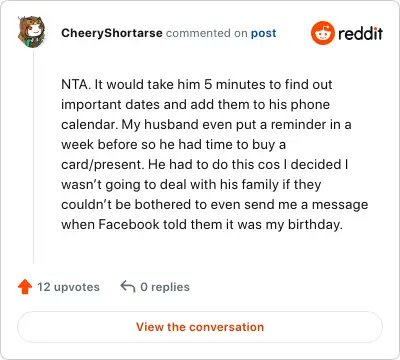Screen dimensions: 400x360
Task: Click the comment line mentioning phone calendar
Action: click(x=196, y=104)
